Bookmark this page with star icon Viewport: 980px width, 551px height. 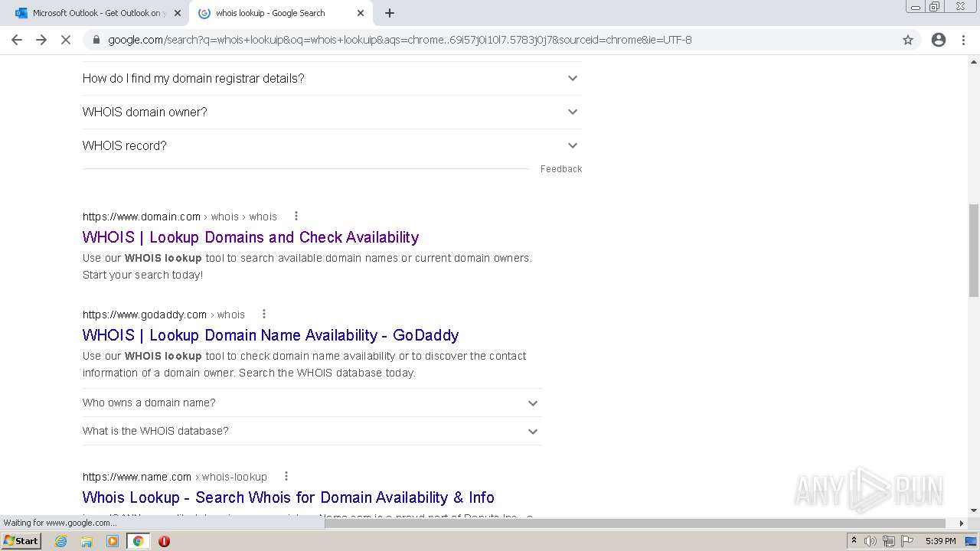[908, 40]
